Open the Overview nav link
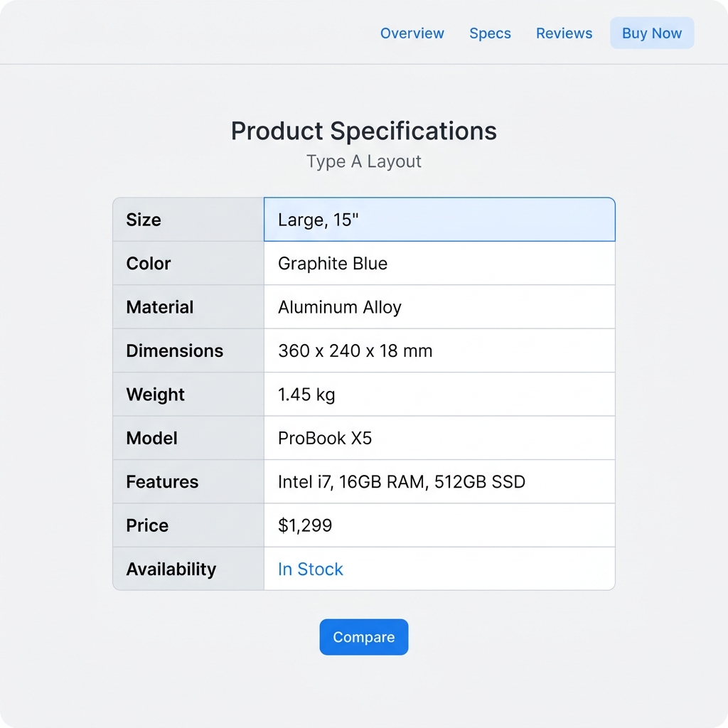 pyautogui.click(x=412, y=33)
